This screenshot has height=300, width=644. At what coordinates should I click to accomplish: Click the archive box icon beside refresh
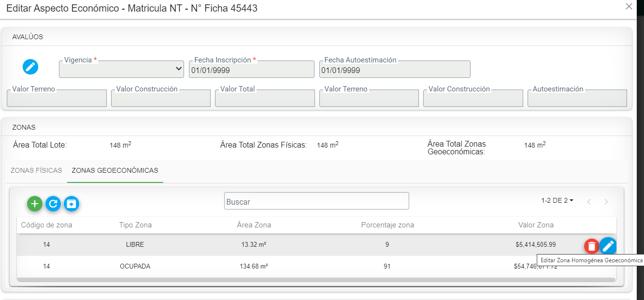[x=72, y=204]
